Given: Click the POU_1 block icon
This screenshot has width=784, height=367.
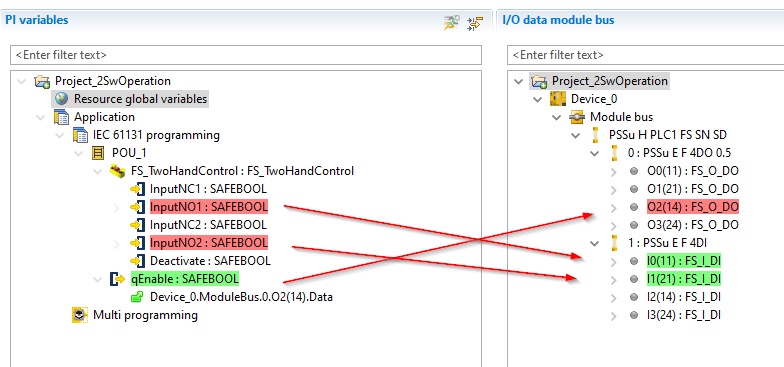Looking at the screenshot, I should coord(98,153).
